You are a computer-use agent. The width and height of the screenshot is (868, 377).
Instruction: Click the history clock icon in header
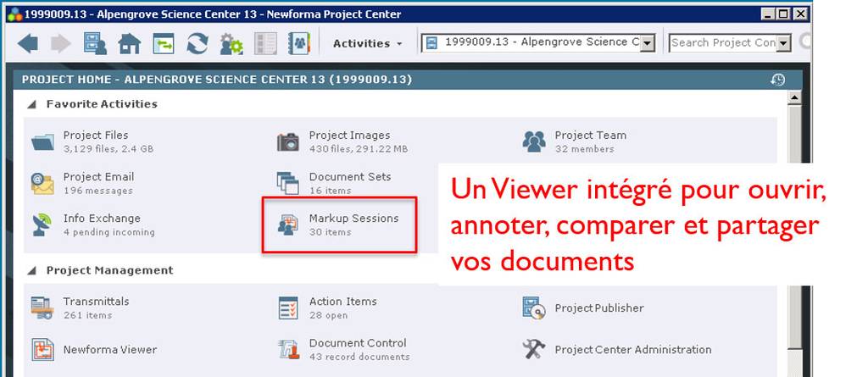[x=778, y=80]
